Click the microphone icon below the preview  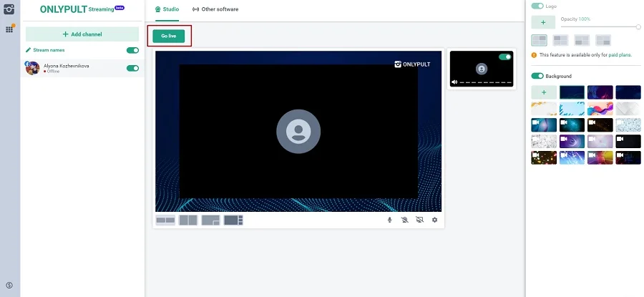390,220
